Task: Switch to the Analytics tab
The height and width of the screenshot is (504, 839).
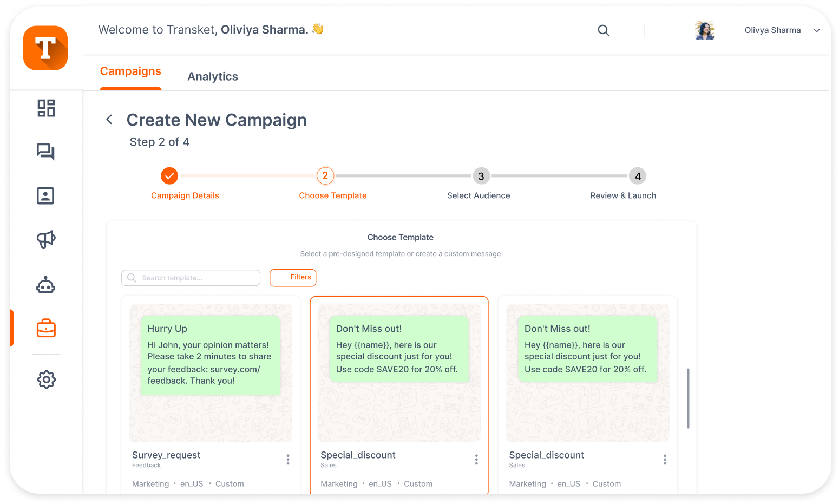Action: 213,76
